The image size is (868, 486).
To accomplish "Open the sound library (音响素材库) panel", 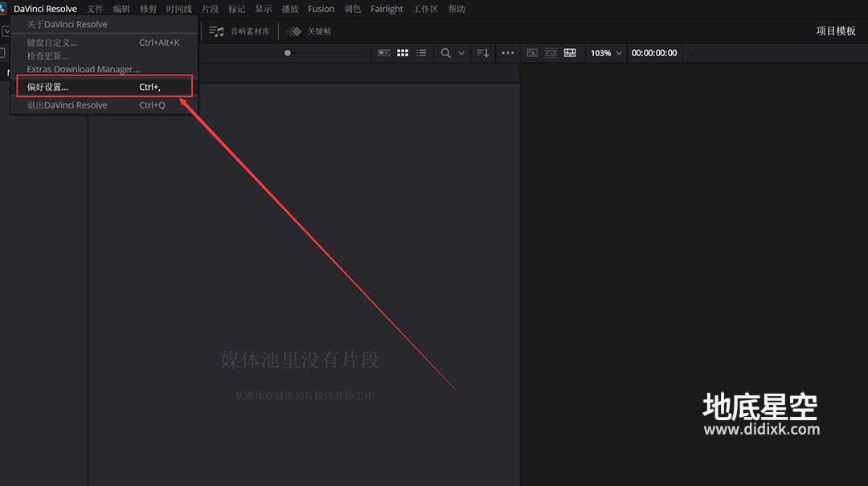I will (x=240, y=31).
